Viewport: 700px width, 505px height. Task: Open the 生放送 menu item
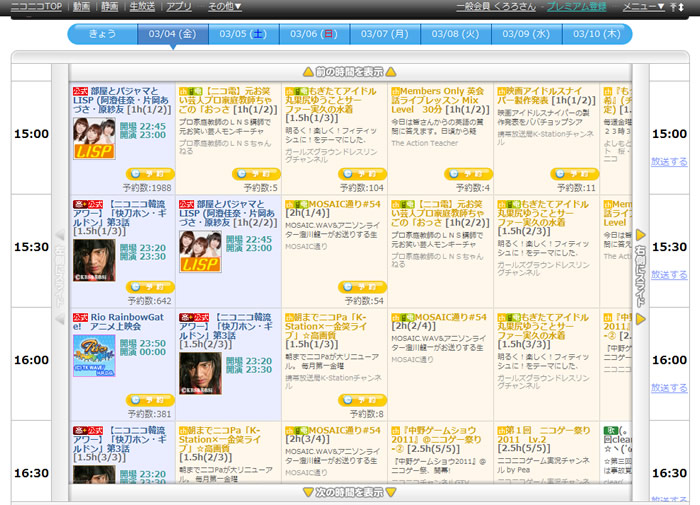pyautogui.click(x=142, y=6)
